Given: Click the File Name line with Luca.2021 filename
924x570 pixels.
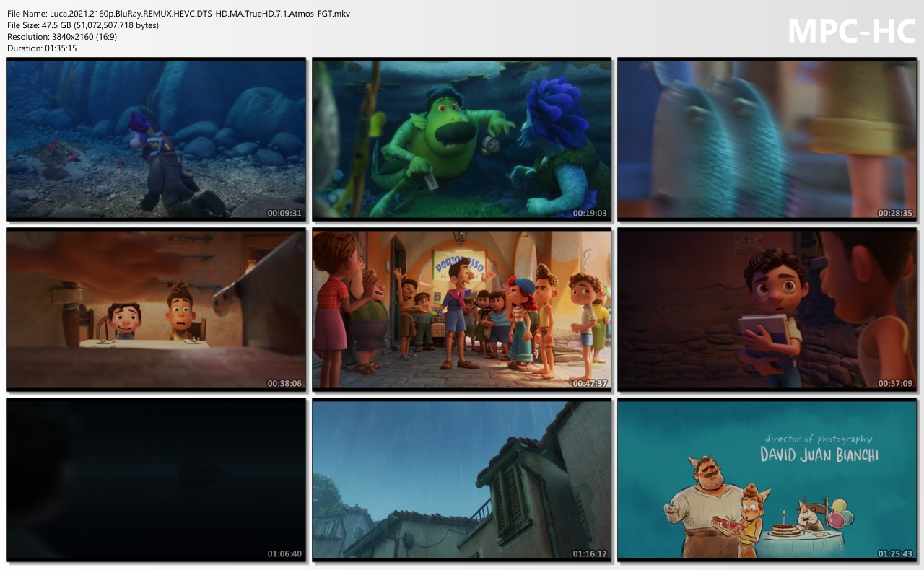Looking at the screenshot, I should [178, 14].
